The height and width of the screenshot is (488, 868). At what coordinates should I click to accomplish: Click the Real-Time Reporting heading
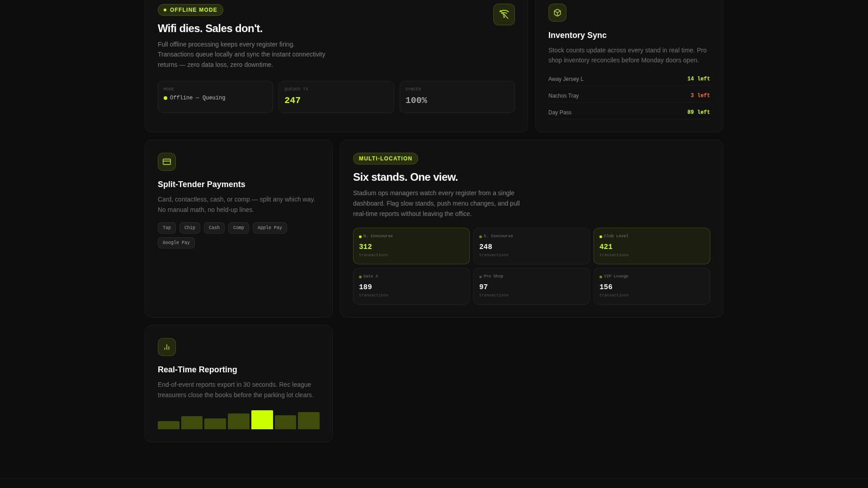coord(198,370)
